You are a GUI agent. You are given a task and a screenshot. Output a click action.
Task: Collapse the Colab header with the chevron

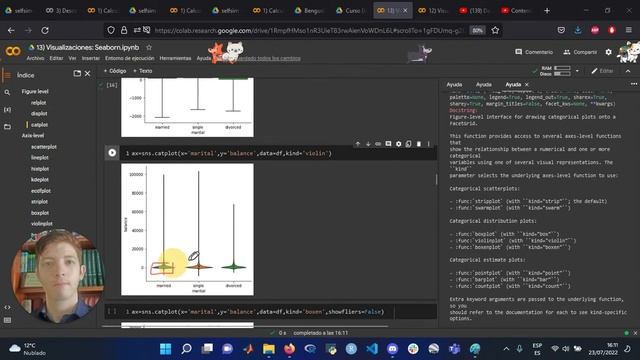[628, 71]
